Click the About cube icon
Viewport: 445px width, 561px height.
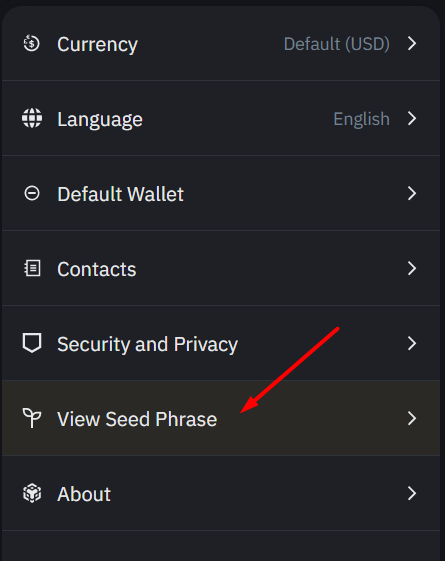pyautogui.click(x=32, y=493)
